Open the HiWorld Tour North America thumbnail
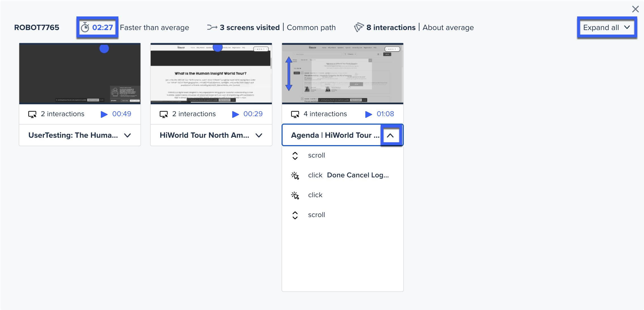This screenshot has width=644, height=310. click(211, 74)
